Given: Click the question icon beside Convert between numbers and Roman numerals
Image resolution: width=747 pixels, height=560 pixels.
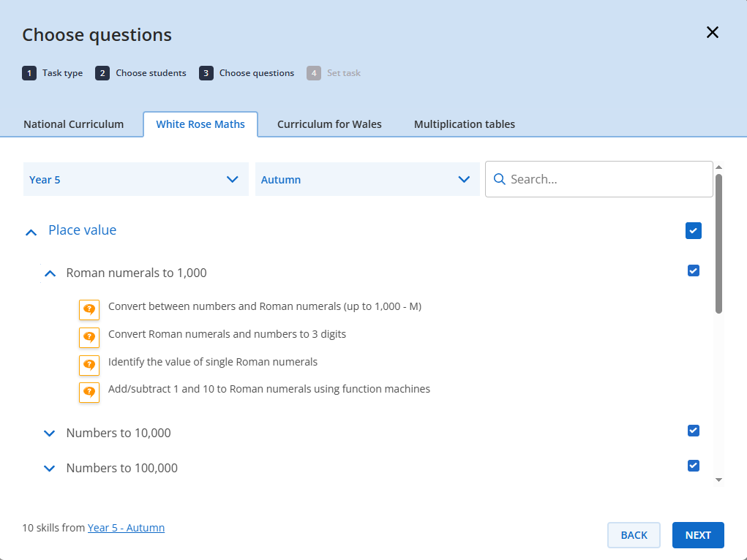Looking at the screenshot, I should (x=89, y=309).
